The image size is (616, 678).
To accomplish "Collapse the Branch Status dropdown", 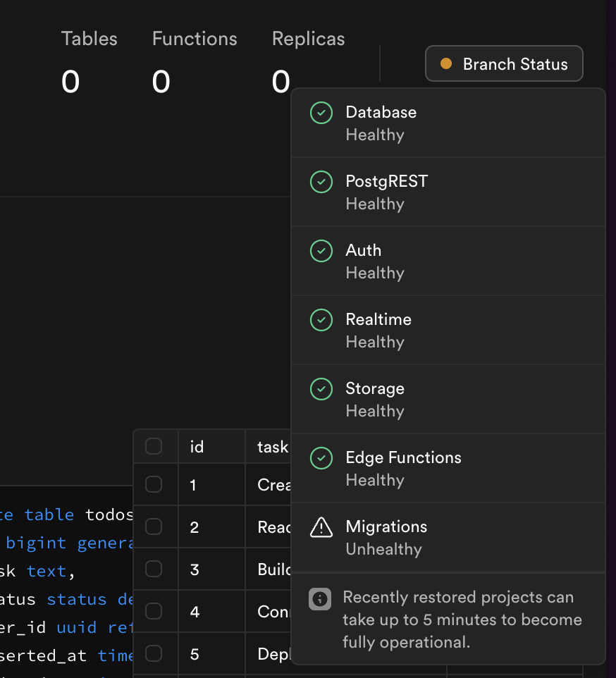I will pyautogui.click(x=504, y=64).
